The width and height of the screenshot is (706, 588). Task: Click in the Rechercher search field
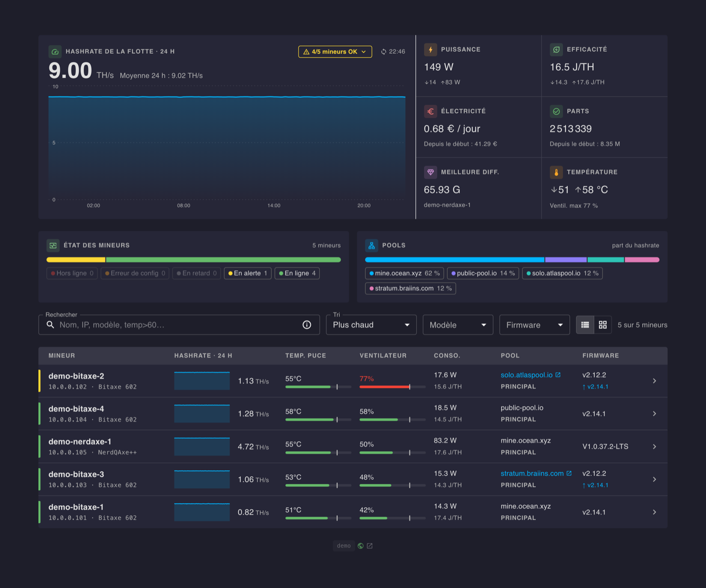tap(179, 325)
